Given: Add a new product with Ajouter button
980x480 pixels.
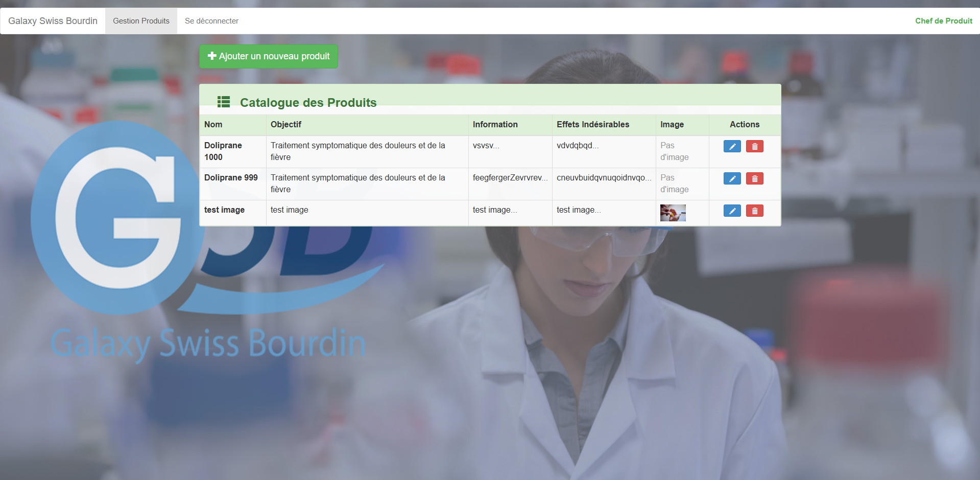Looking at the screenshot, I should 269,56.
